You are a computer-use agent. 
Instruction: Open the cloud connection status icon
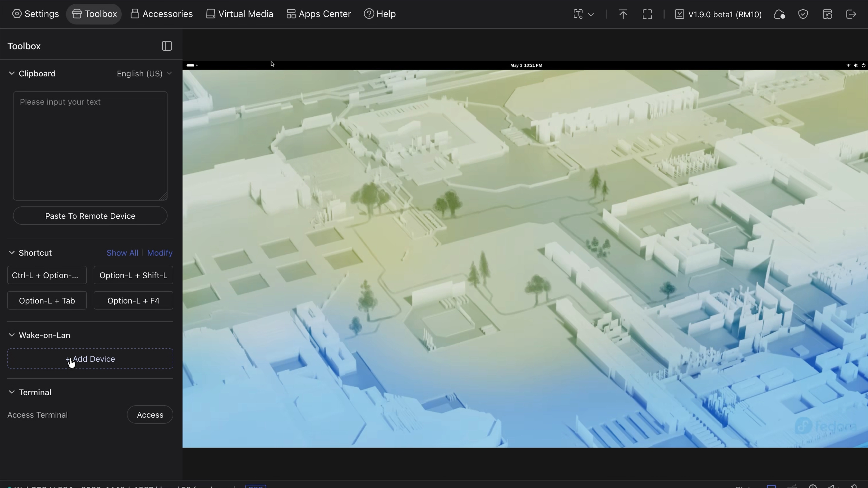point(779,14)
